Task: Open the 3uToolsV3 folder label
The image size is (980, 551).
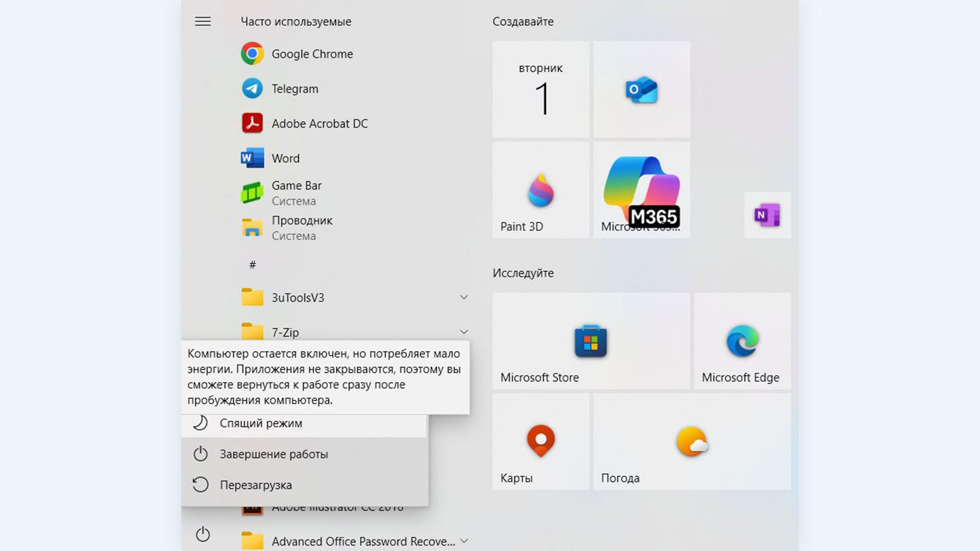Action: (298, 297)
